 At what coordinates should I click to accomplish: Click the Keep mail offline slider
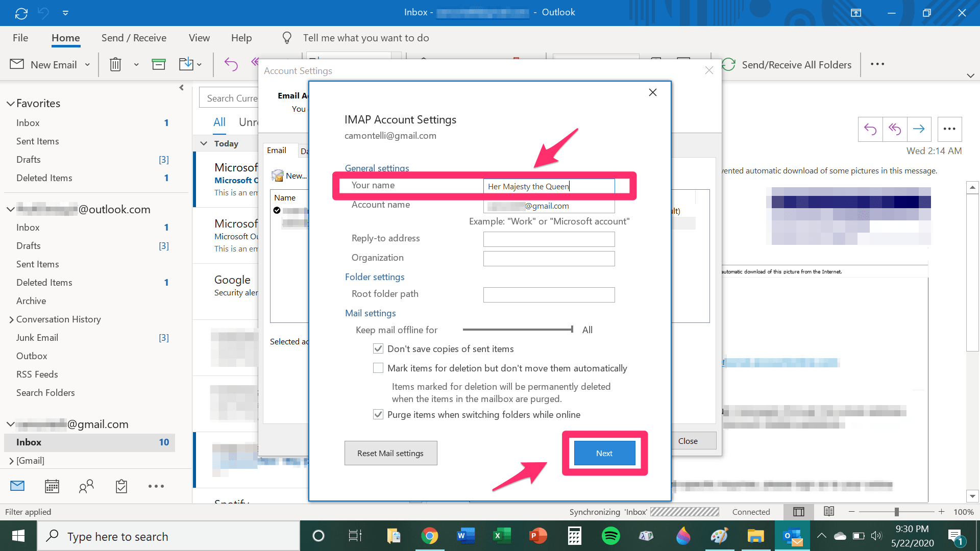click(518, 330)
